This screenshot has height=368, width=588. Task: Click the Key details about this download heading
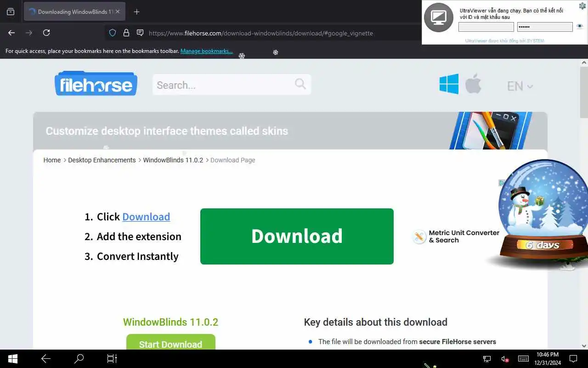coord(376,322)
